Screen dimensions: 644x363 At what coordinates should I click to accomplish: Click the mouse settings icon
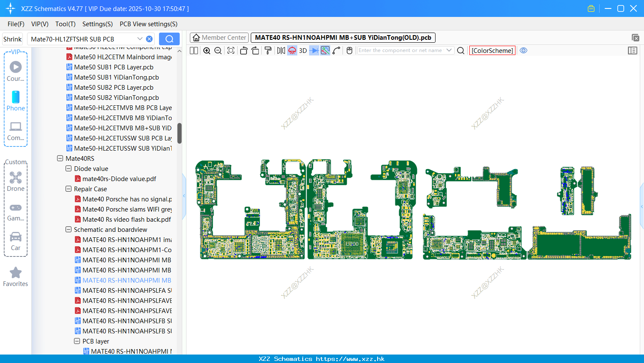(x=349, y=51)
